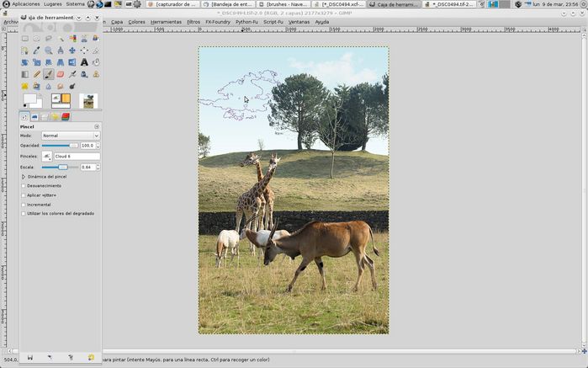The height and width of the screenshot is (368, 588).
Task: Open the Ventanas menu
Action: click(x=299, y=22)
